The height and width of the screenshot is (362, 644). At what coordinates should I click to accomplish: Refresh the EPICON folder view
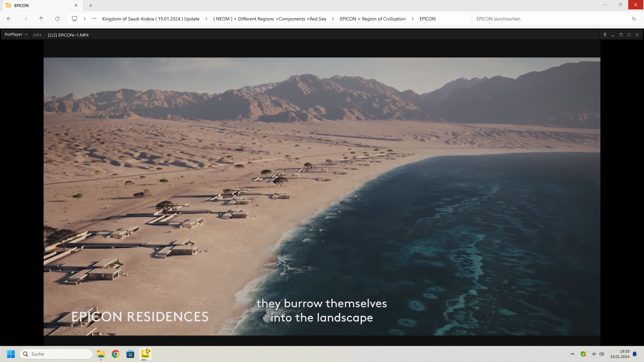(57, 19)
